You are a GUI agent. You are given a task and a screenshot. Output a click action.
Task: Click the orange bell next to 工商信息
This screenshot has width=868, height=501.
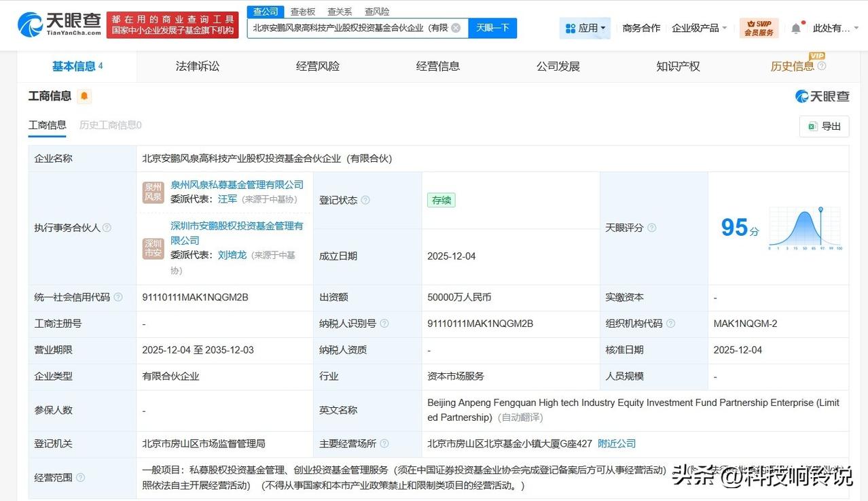(84, 97)
